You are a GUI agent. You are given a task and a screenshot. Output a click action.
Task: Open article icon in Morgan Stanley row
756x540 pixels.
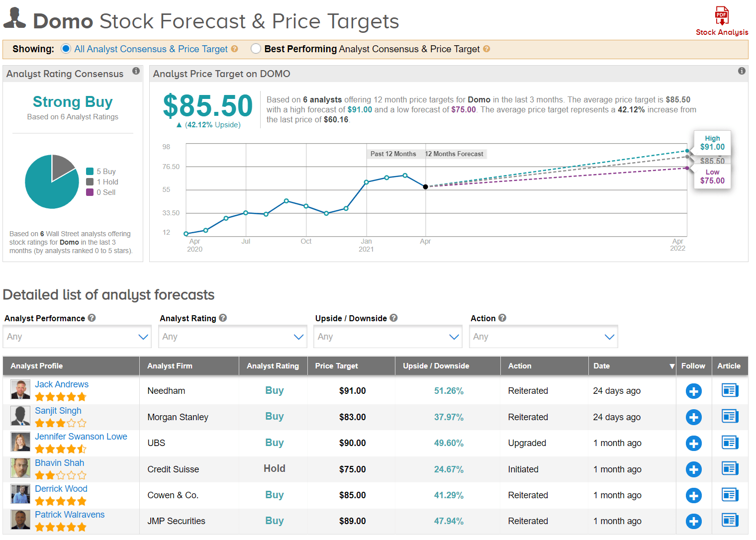(730, 416)
